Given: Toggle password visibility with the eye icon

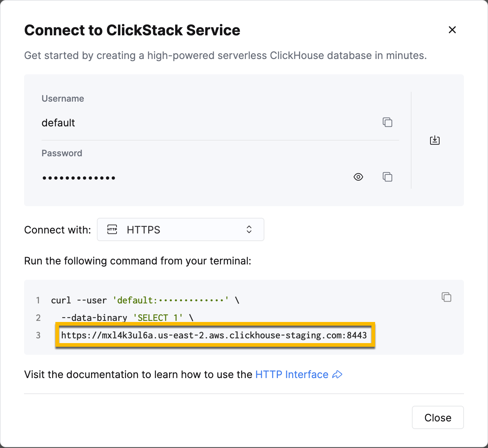Looking at the screenshot, I should point(358,177).
